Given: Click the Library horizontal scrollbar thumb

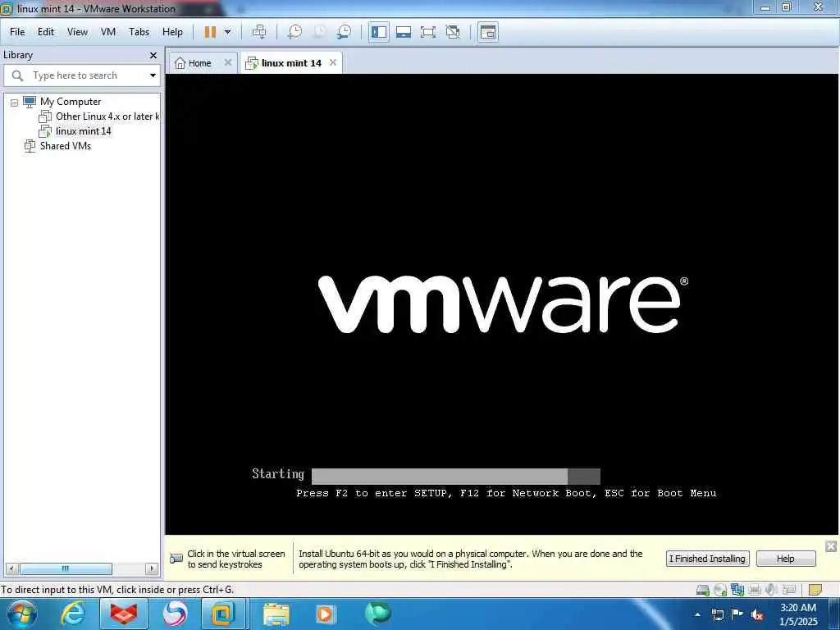Looking at the screenshot, I should click(x=66, y=568).
